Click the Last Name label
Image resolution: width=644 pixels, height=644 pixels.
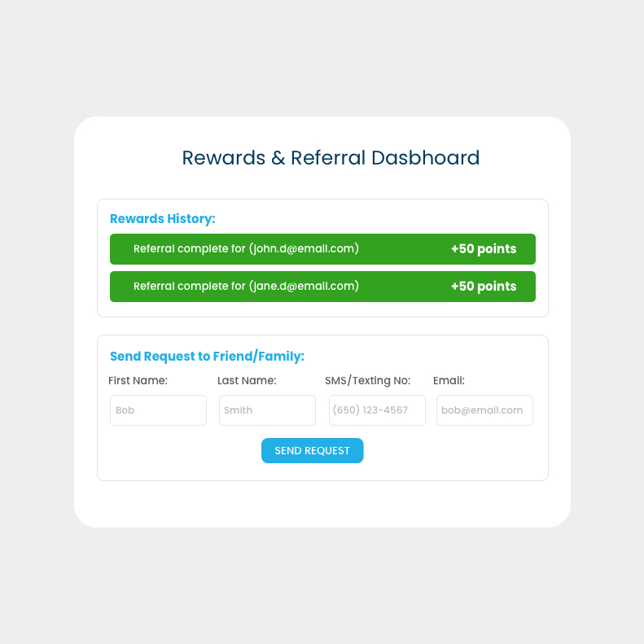pyautogui.click(x=247, y=380)
